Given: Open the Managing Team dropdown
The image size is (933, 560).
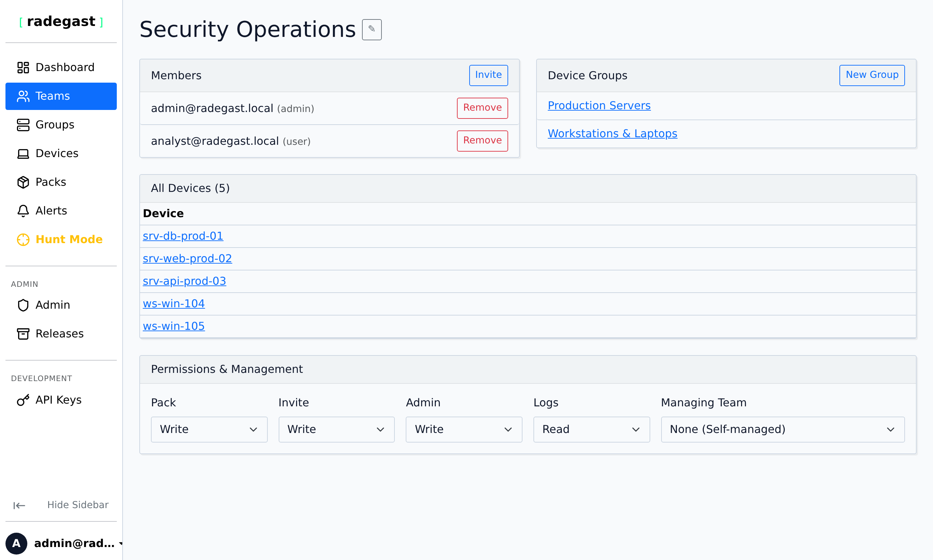Looking at the screenshot, I should point(783,430).
